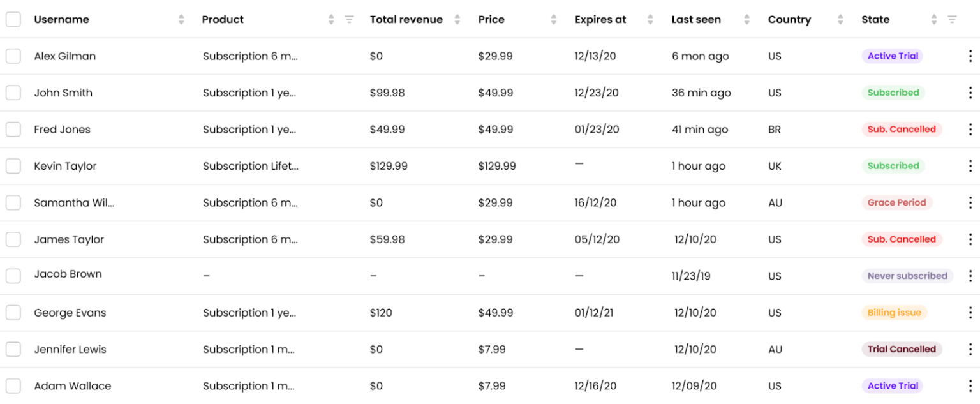Click the sort arrows on Country column
The image size is (980, 404).
click(841, 19)
